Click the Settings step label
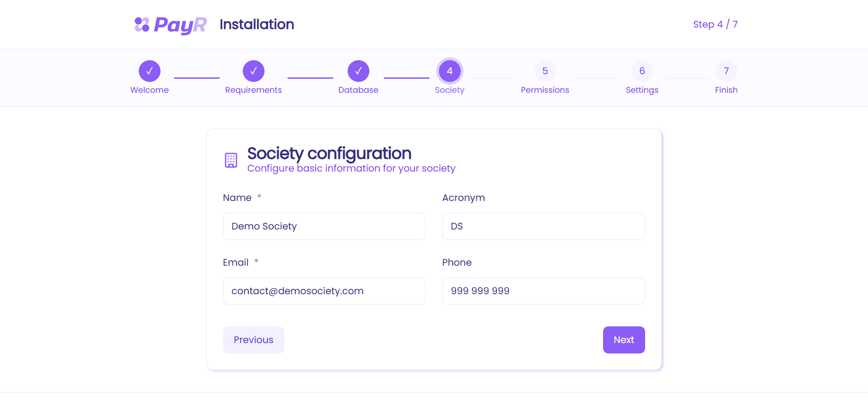 tap(642, 90)
